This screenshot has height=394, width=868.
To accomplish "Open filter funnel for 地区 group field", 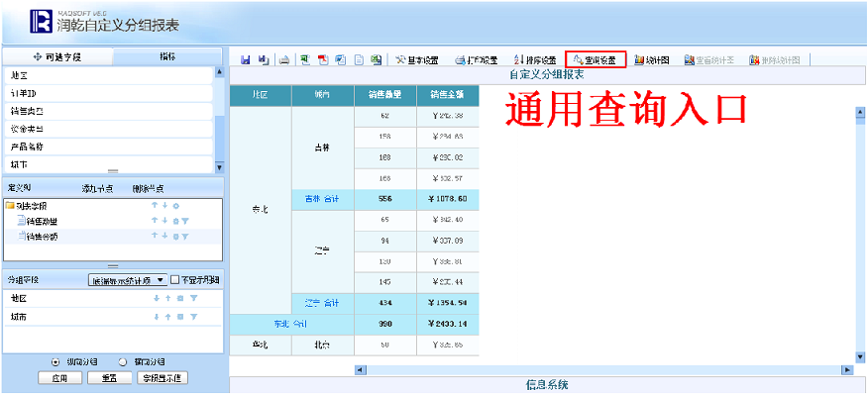I will pyautogui.click(x=194, y=298).
